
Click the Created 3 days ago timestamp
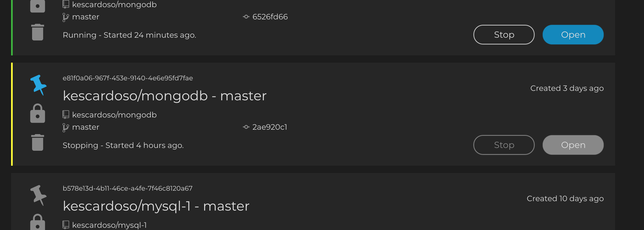(567, 88)
